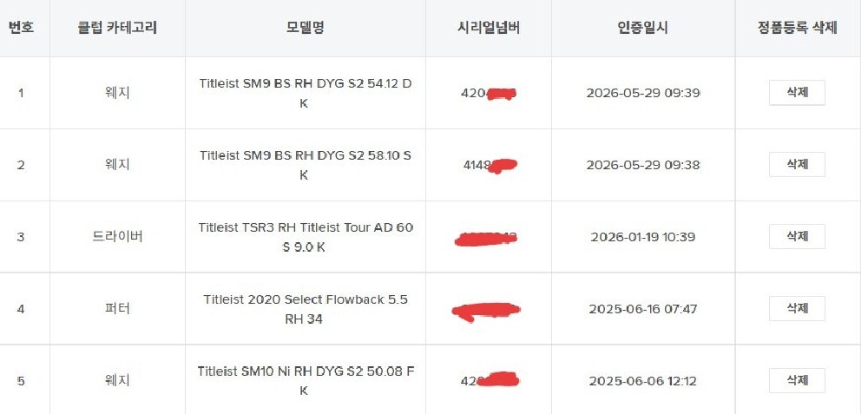Screen dimensions: 868x414
Task: Click the 번호 column header
Action: click(21, 28)
